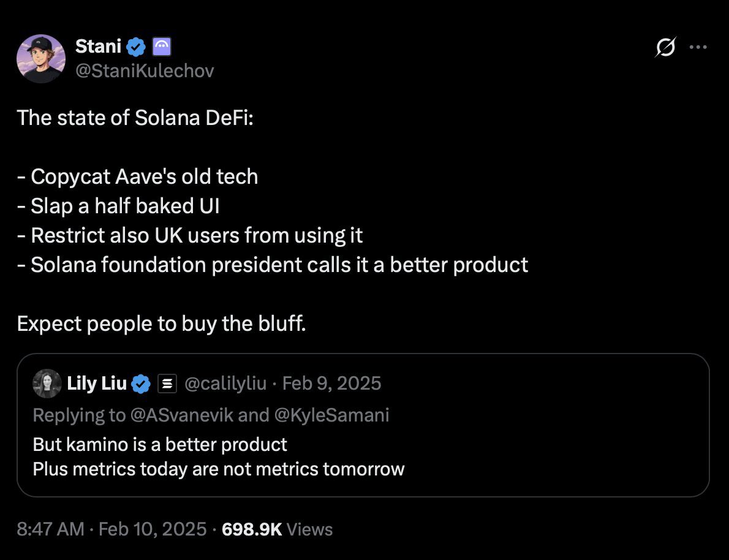Visit the @StaniKulechov handle
The image size is (729, 560).
point(145,71)
